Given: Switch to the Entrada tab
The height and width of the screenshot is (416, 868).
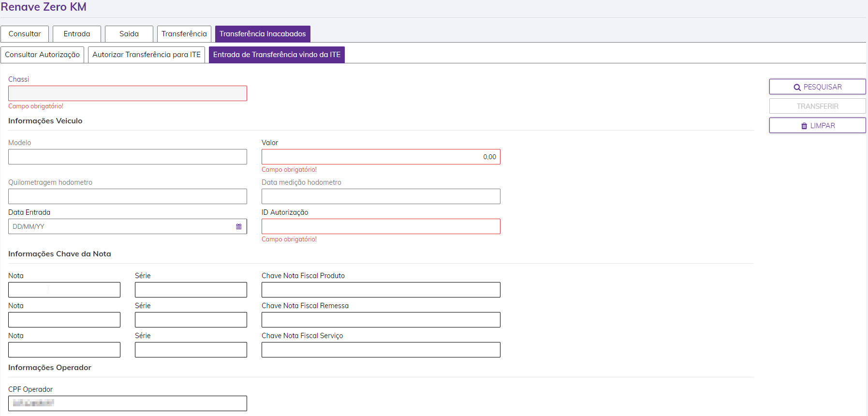Looking at the screenshot, I should (x=77, y=34).
